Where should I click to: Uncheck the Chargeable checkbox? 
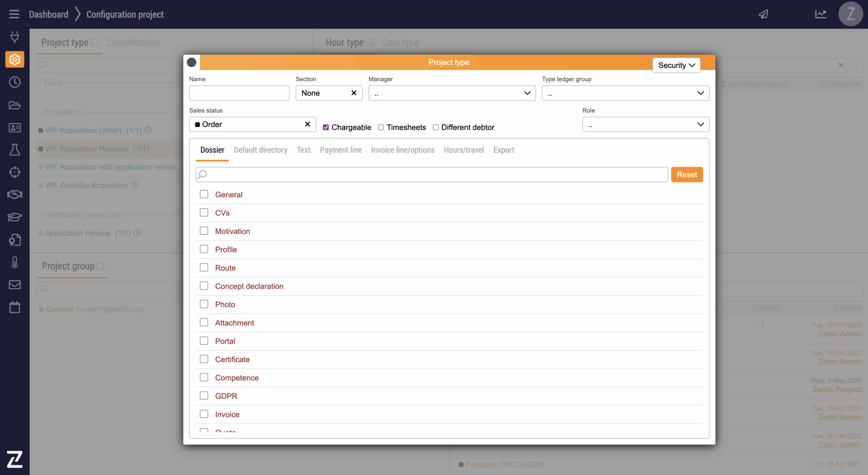point(326,127)
